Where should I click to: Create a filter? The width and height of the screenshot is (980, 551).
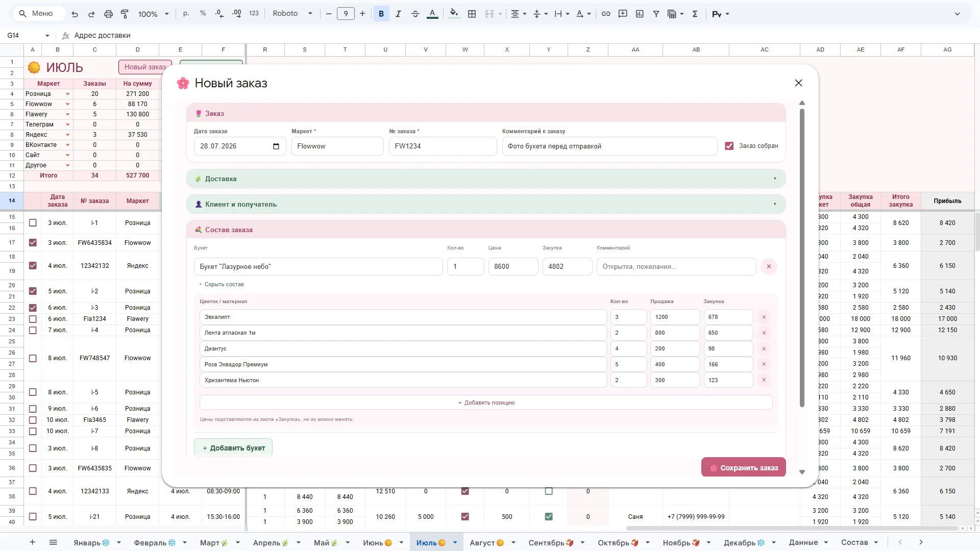(656, 14)
